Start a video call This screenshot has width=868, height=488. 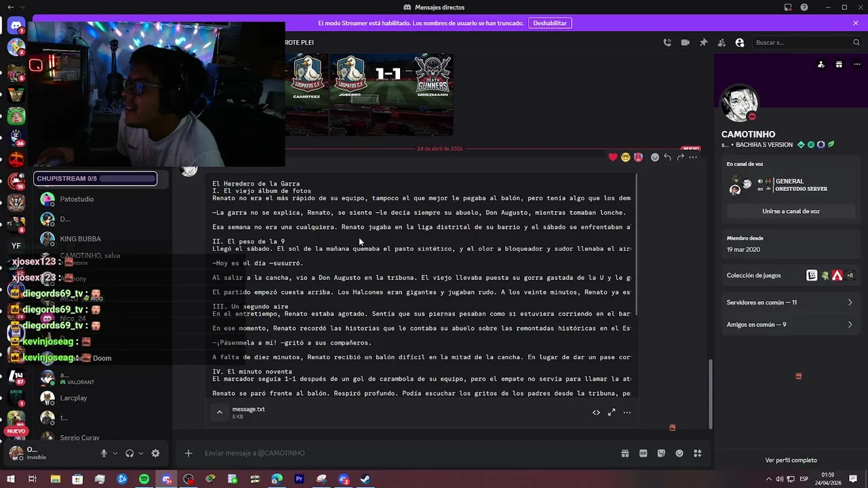pyautogui.click(x=685, y=42)
